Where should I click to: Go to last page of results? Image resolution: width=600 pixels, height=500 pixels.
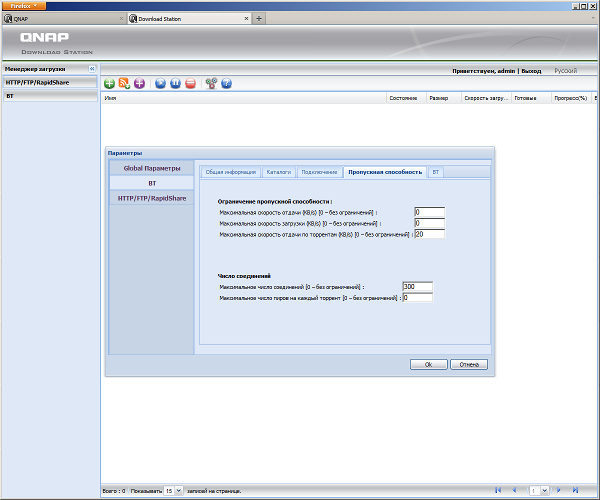tap(575, 490)
